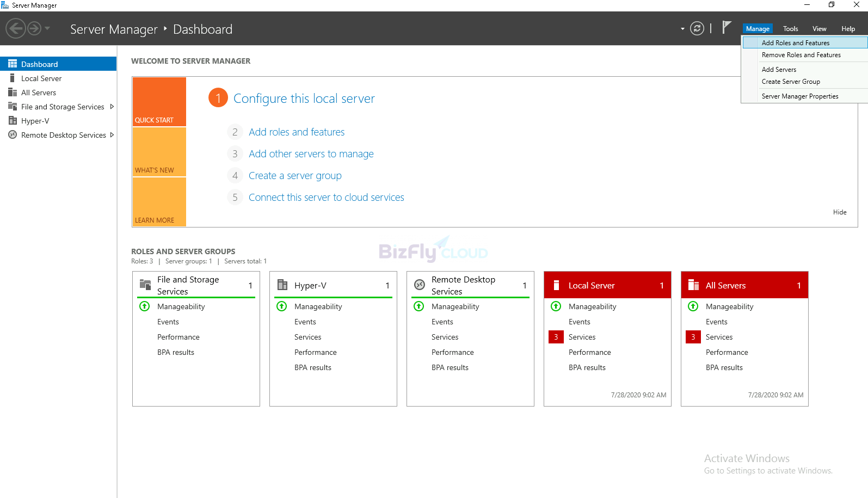The image size is (868, 498).
Task: Expand Remote Desktop Services submenu arrow
Action: pos(112,135)
